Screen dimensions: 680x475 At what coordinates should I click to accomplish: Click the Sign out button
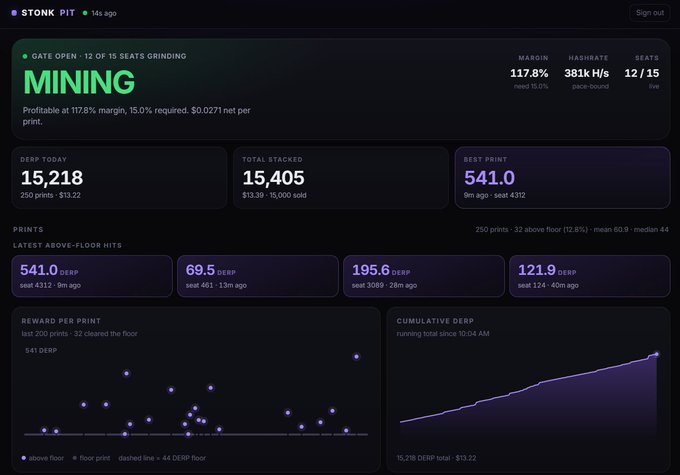[649, 13]
